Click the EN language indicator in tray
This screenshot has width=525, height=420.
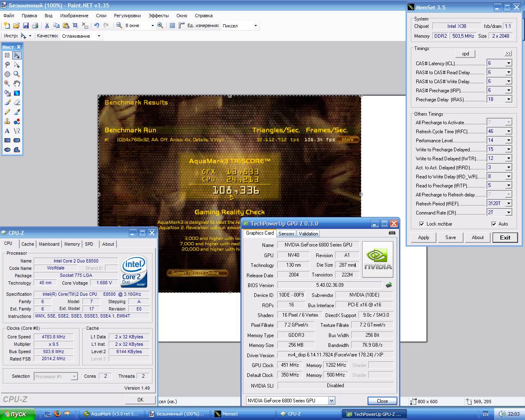tap(486, 414)
